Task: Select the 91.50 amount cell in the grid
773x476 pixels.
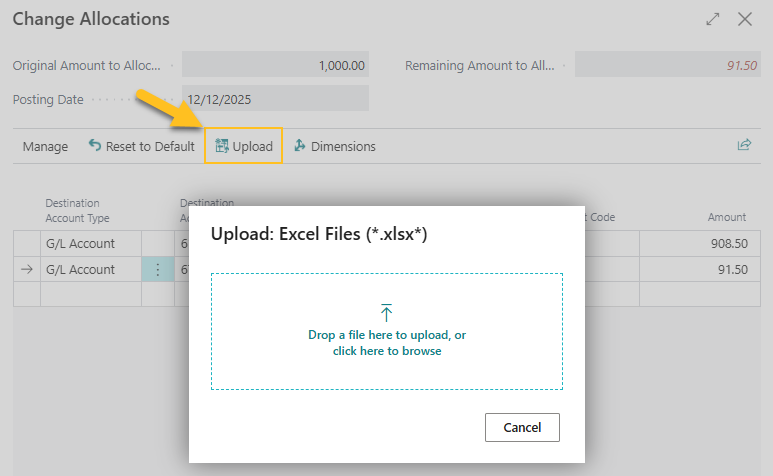Action: 700,270
